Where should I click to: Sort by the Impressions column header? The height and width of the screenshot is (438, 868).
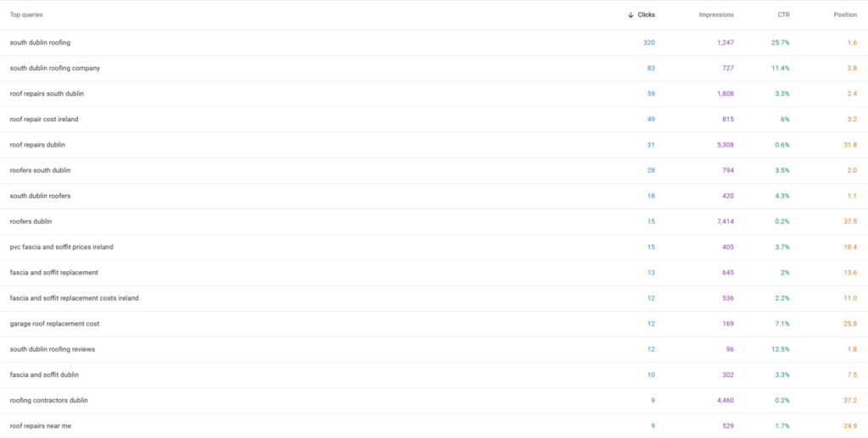[x=716, y=15]
